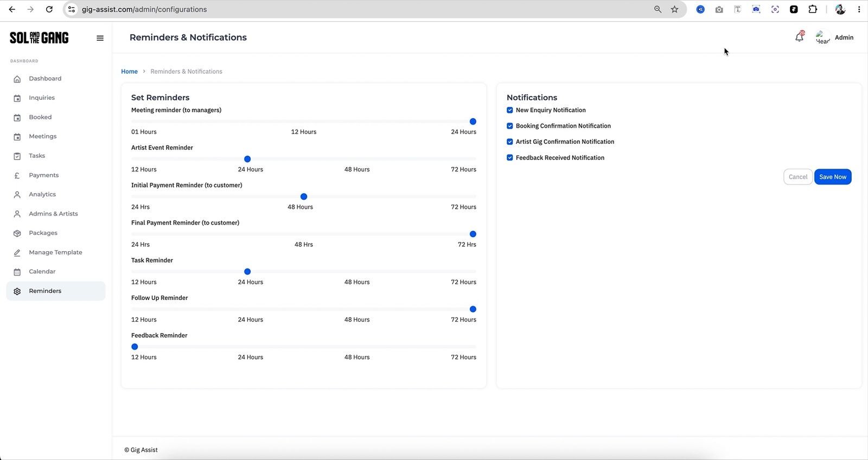Click the Packages box icon
The width and height of the screenshot is (868, 460).
pyautogui.click(x=17, y=233)
